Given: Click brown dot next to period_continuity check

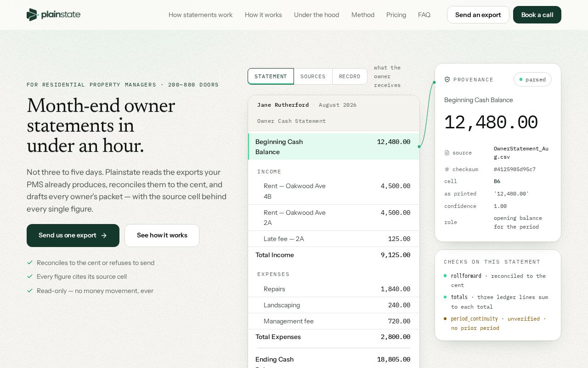Looking at the screenshot, I should (x=445, y=318).
